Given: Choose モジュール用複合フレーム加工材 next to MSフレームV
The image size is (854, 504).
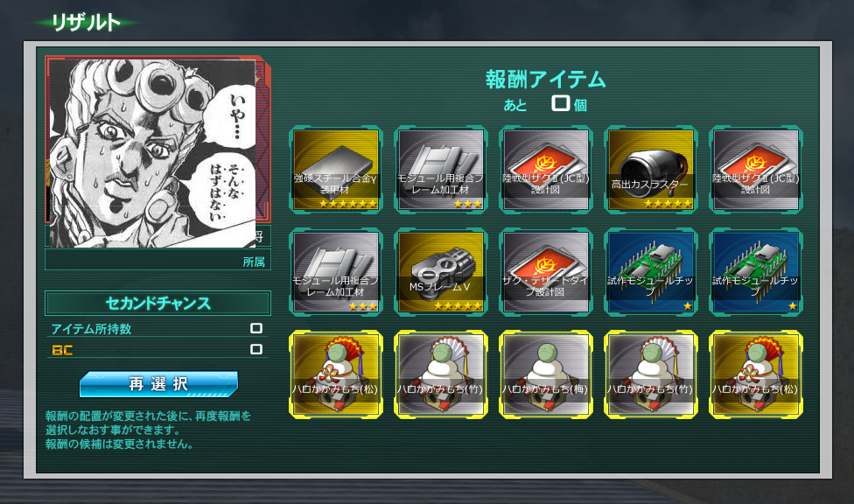Looking at the screenshot, I should (x=336, y=272).
